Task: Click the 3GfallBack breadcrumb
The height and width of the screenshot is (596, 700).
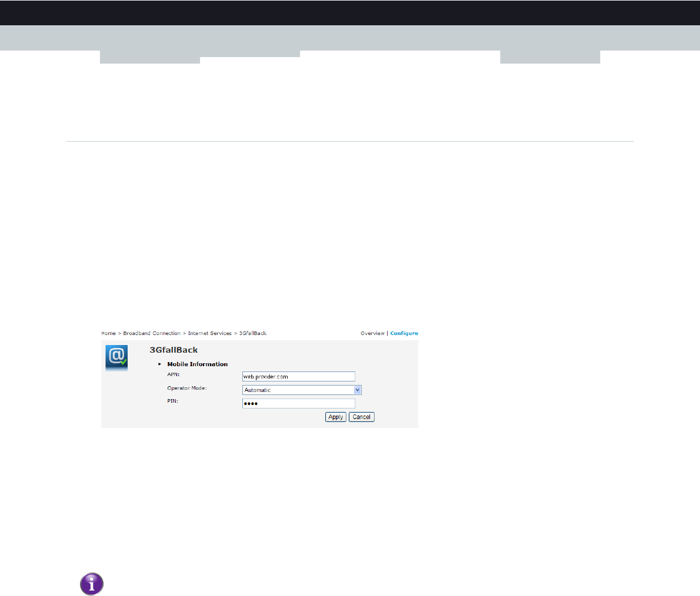Action: pyautogui.click(x=253, y=333)
